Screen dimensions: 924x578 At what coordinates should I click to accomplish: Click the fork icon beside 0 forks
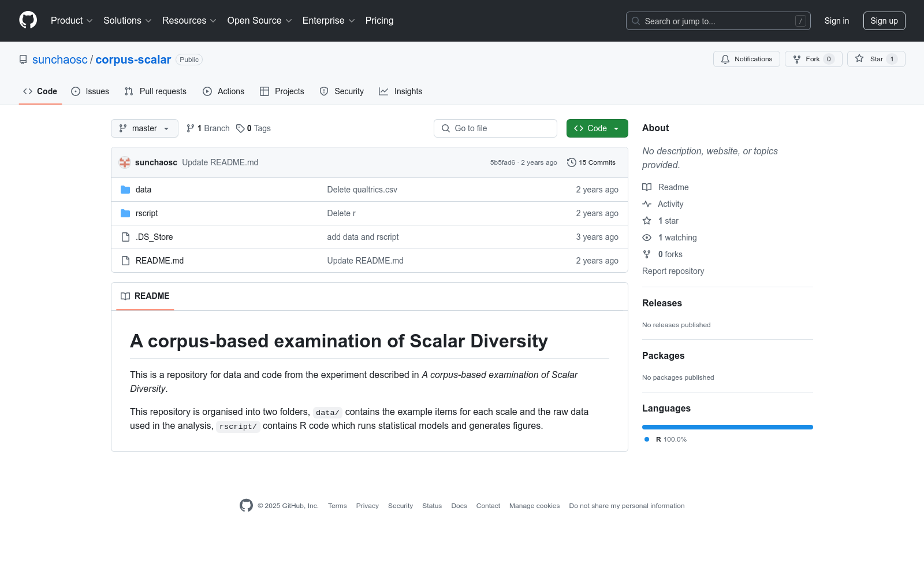coord(647,254)
